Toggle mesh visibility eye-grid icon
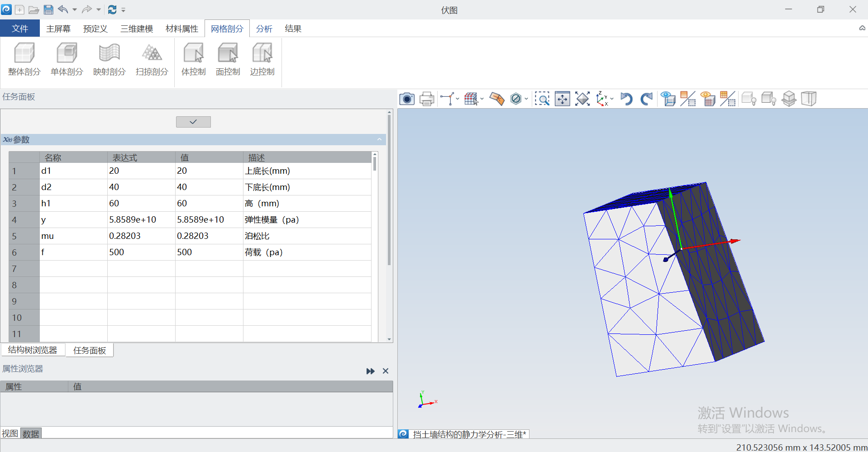 click(708, 99)
